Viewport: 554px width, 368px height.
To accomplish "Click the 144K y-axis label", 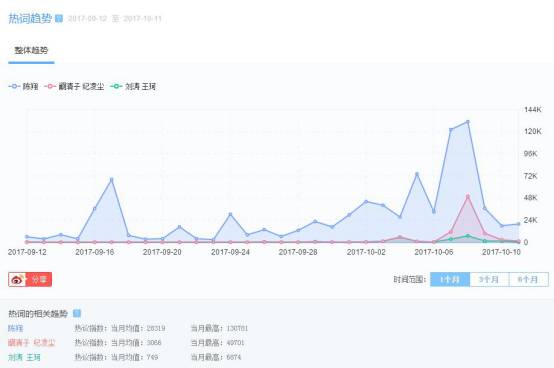I will tap(532, 109).
